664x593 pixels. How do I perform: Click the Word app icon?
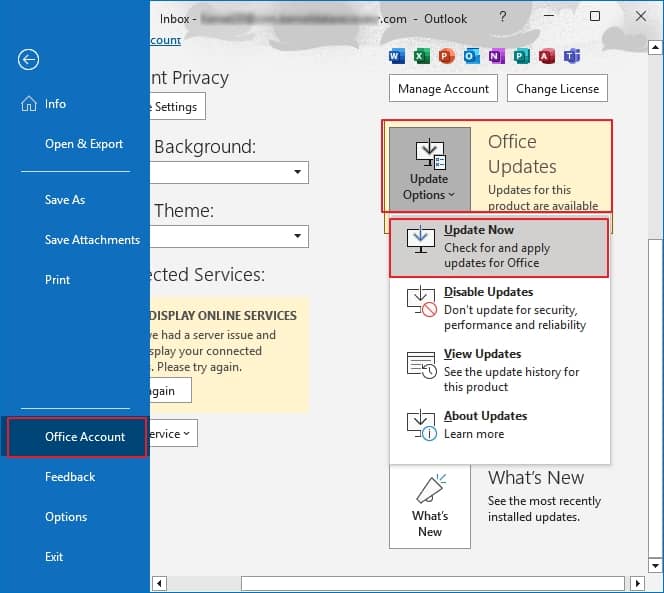396,56
